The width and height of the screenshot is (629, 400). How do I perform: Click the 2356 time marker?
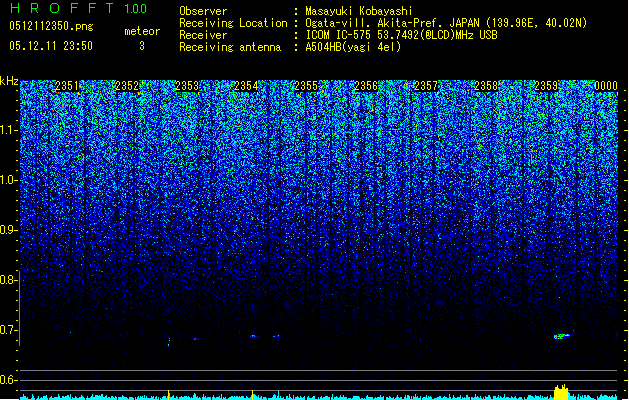click(x=366, y=86)
